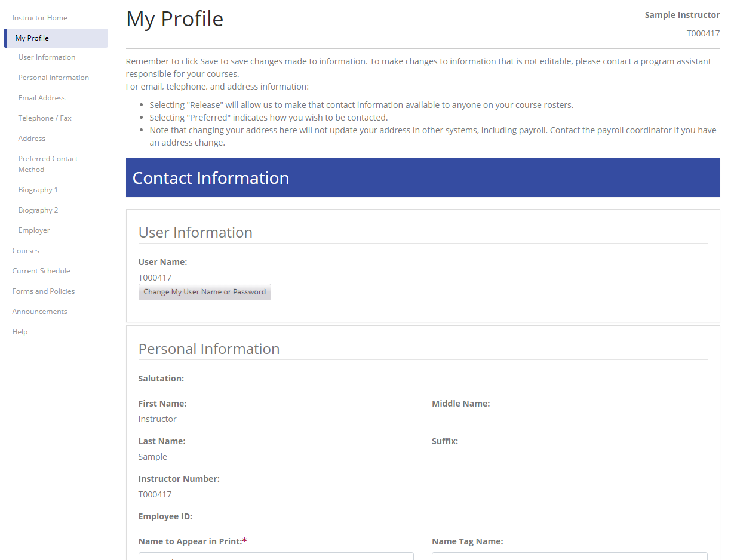
Task: Navigate to Telephone / Fax section
Action: (x=45, y=118)
